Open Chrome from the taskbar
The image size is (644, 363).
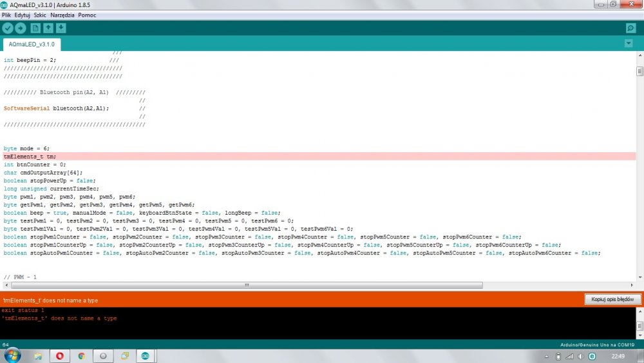coord(81,356)
